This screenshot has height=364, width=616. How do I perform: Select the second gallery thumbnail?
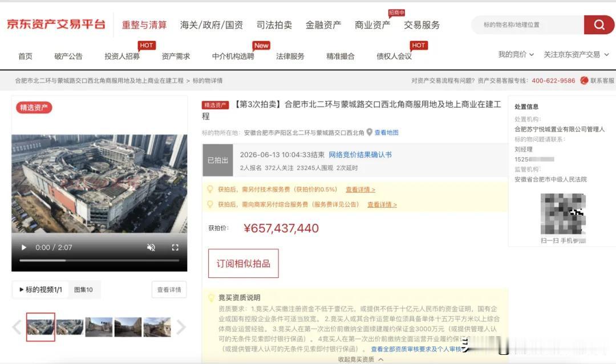pyautogui.click(x=70, y=327)
